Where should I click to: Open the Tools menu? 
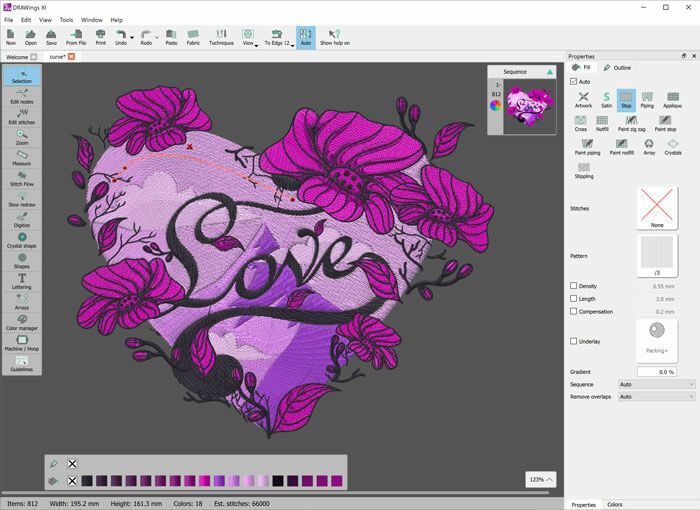point(66,20)
